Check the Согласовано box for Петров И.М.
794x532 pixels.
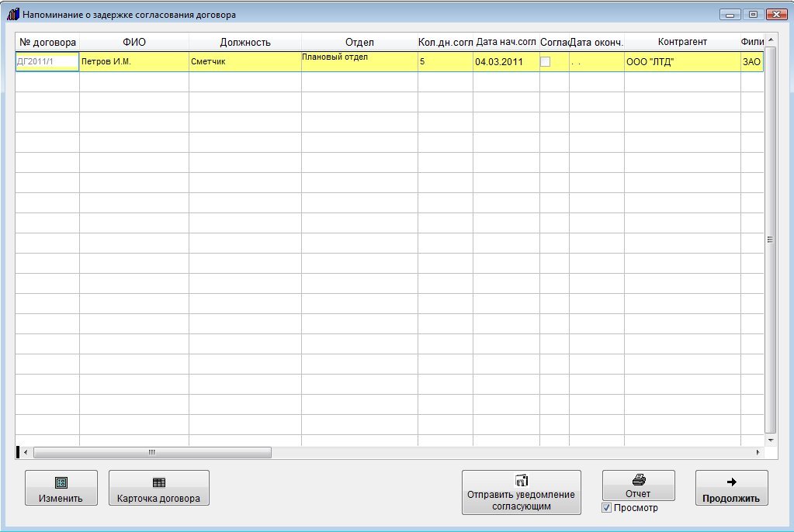(546, 62)
